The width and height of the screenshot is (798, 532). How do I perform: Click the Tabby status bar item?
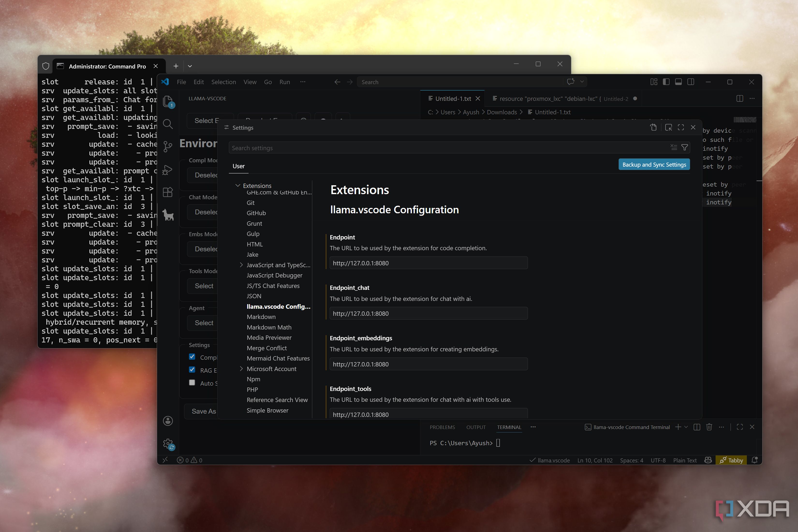[731, 460]
